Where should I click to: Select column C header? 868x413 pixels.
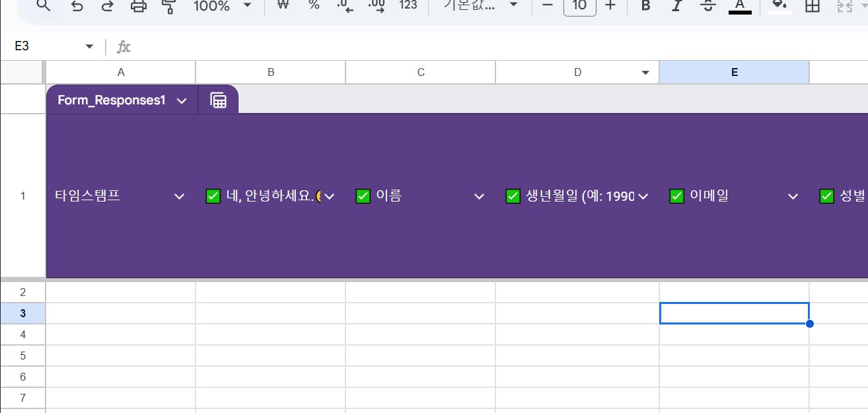(x=421, y=73)
